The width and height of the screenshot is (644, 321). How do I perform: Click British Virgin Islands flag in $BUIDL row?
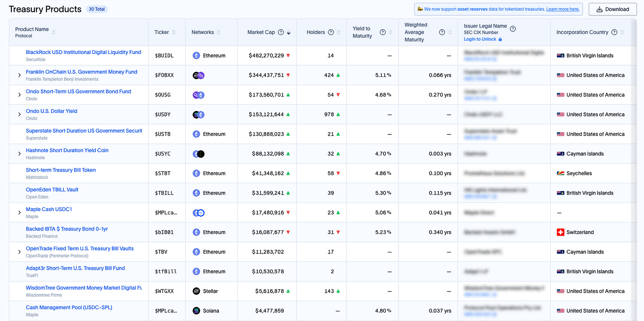(560, 56)
